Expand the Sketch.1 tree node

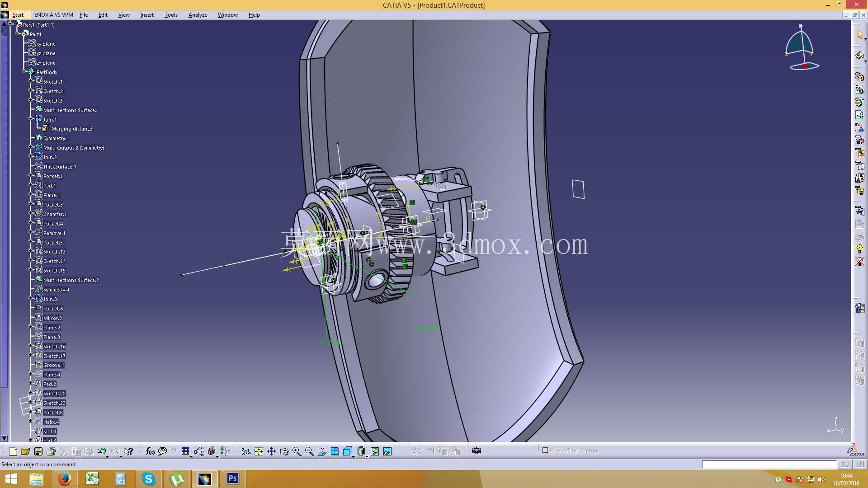coord(31,81)
